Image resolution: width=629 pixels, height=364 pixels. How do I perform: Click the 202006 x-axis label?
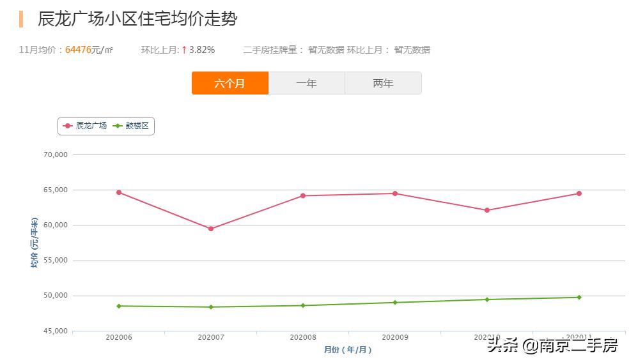tap(119, 338)
